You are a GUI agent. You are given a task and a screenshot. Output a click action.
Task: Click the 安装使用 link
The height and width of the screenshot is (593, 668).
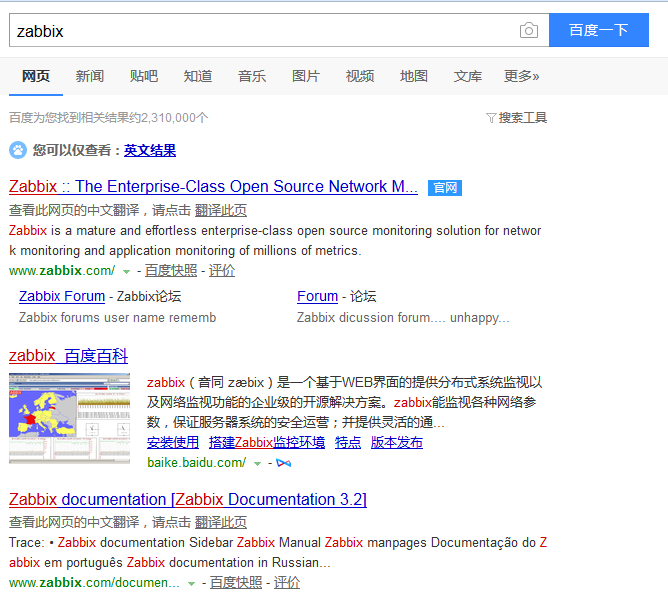tap(173, 442)
